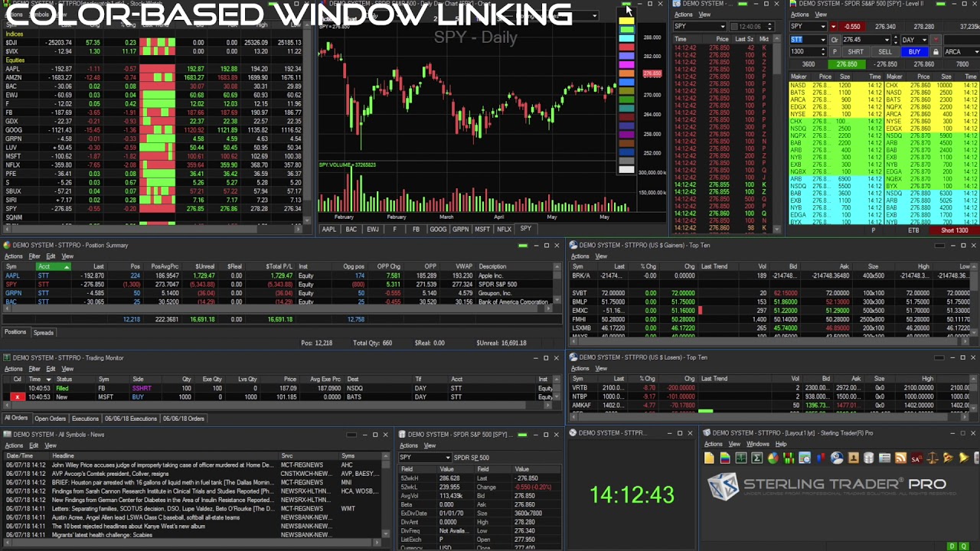Image resolution: width=980 pixels, height=551 pixels.
Task: Click green link indicator on Time & Sales window
Action: pos(742,4)
